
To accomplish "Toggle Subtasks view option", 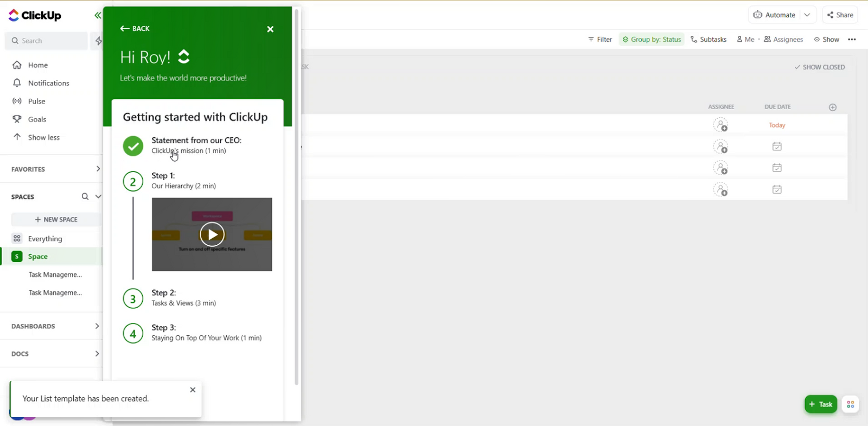I will click(x=709, y=40).
